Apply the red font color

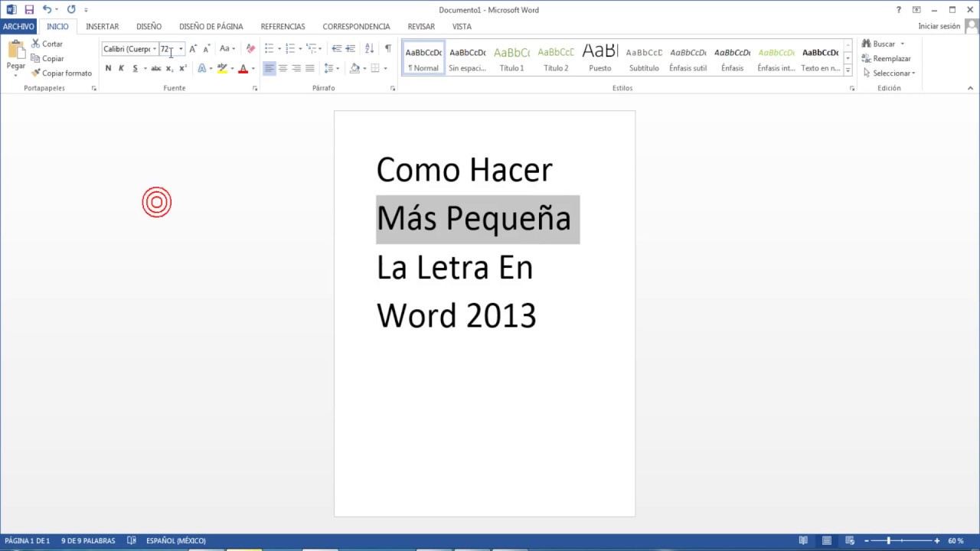click(243, 69)
